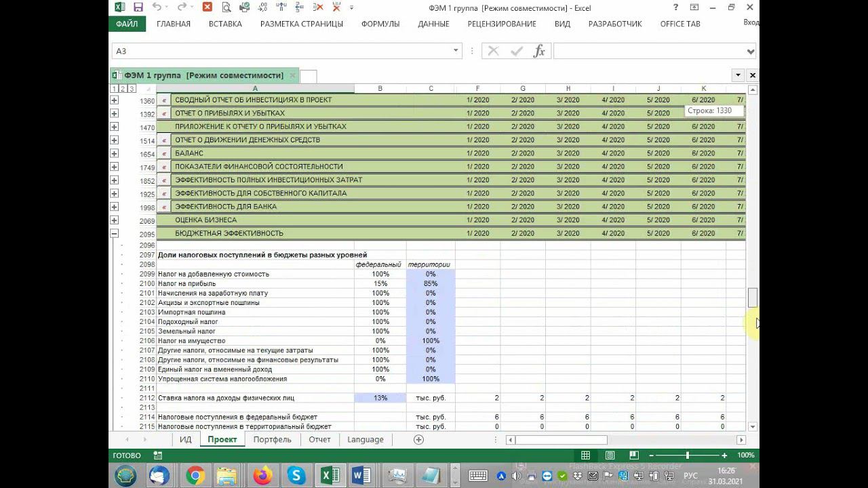The height and width of the screenshot is (488, 868).
Task: Add a new sheet with plus button
Action: point(418,439)
